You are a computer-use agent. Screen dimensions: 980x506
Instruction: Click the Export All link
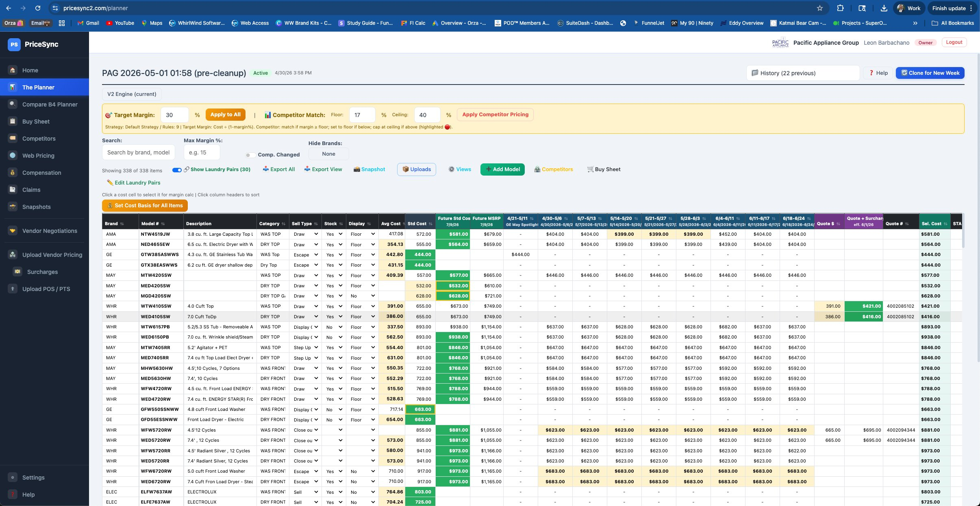(279, 169)
